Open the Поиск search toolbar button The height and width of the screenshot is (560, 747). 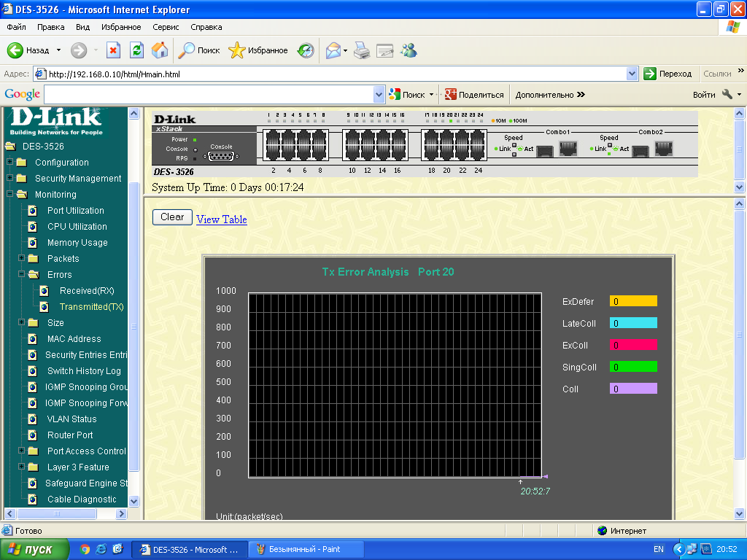point(198,50)
